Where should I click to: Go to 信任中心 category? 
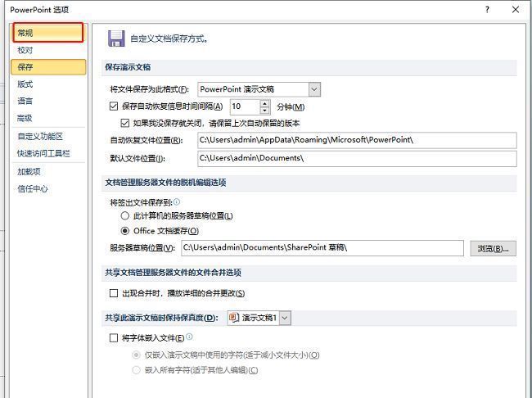33,189
